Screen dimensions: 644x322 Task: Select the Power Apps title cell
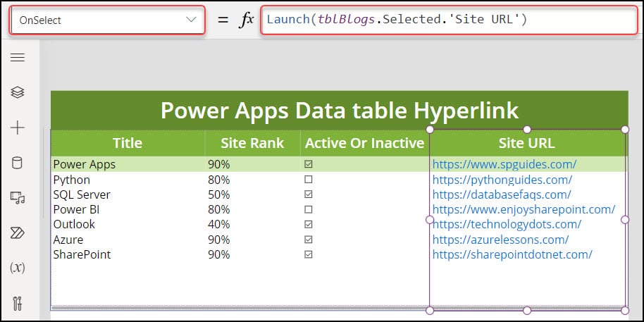tap(85, 164)
